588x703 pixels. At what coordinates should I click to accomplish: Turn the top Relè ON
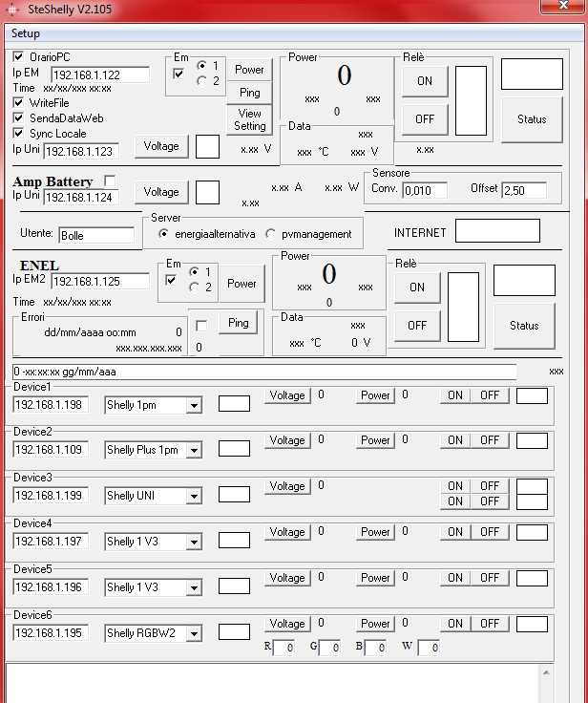[x=425, y=80]
